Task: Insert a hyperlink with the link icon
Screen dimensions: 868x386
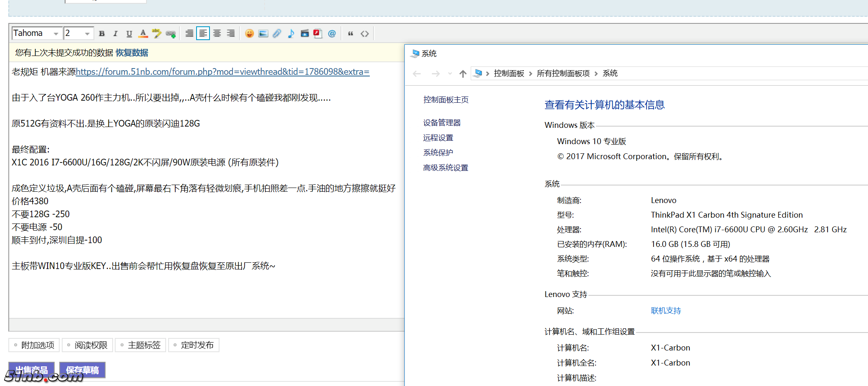Action: coord(170,33)
